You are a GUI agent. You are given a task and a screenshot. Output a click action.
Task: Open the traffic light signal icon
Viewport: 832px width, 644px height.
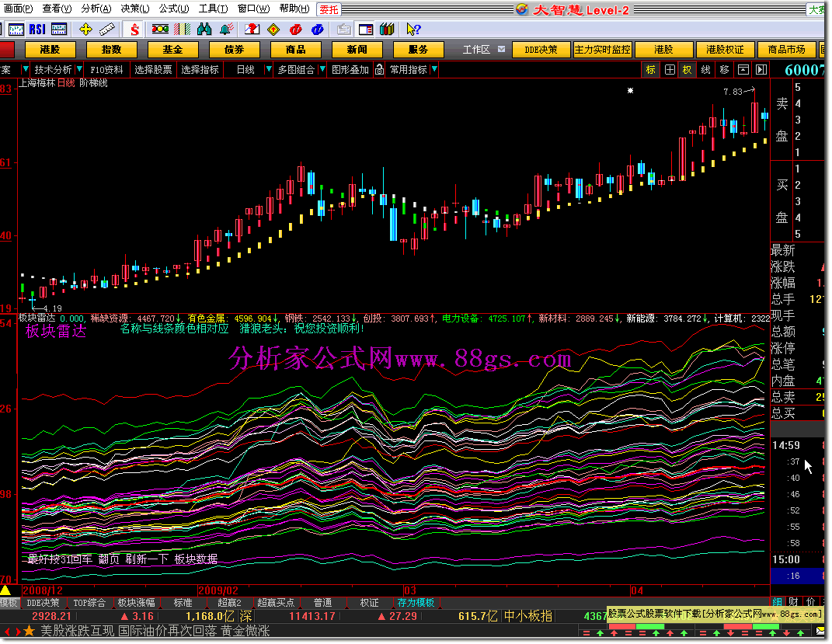pyautogui.click(x=160, y=30)
